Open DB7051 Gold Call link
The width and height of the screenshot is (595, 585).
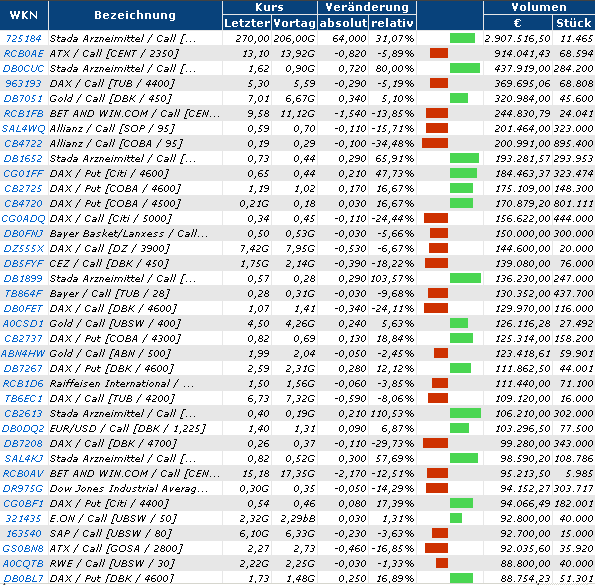24,99
